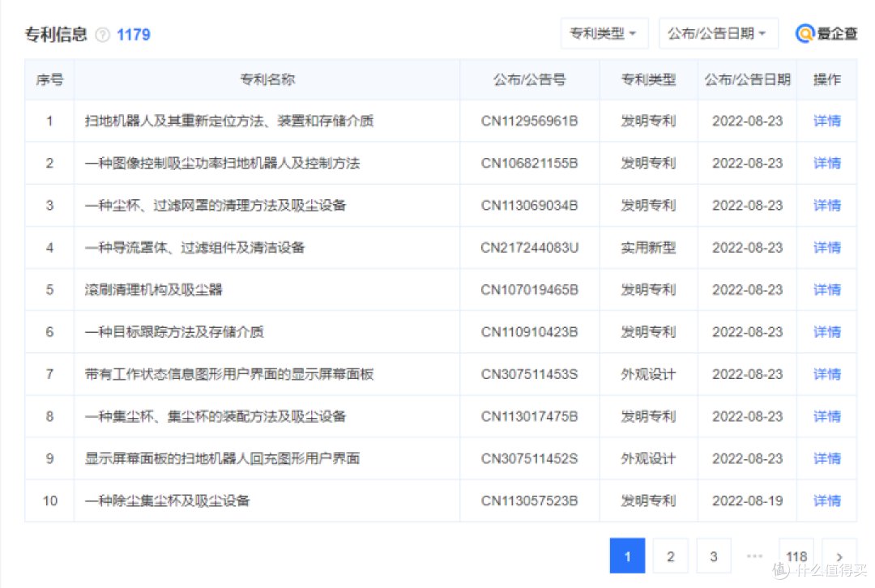Click publication number CN113069034B
This screenshot has width=875, height=588.
coord(529,206)
